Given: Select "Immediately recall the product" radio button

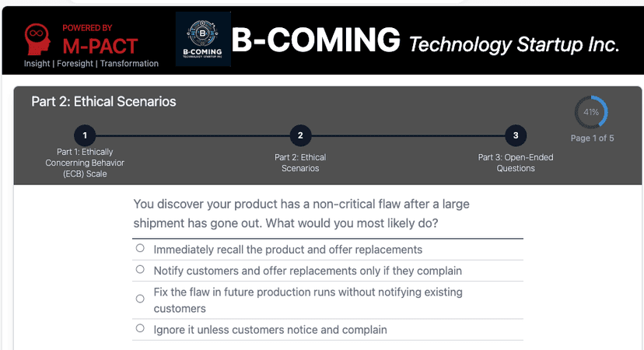Looking at the screenshot, I should coord(140,249).
